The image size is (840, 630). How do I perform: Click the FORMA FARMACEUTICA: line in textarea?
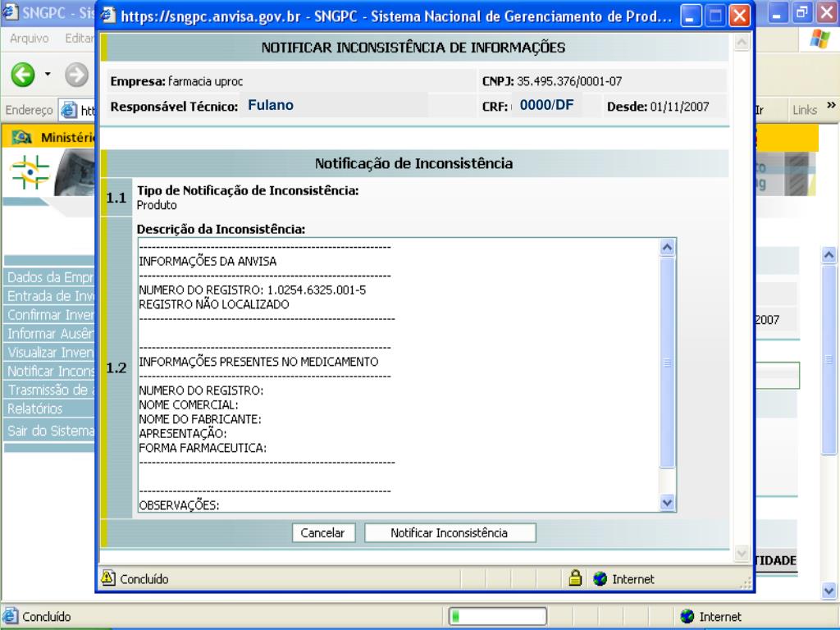pos(203,448)
